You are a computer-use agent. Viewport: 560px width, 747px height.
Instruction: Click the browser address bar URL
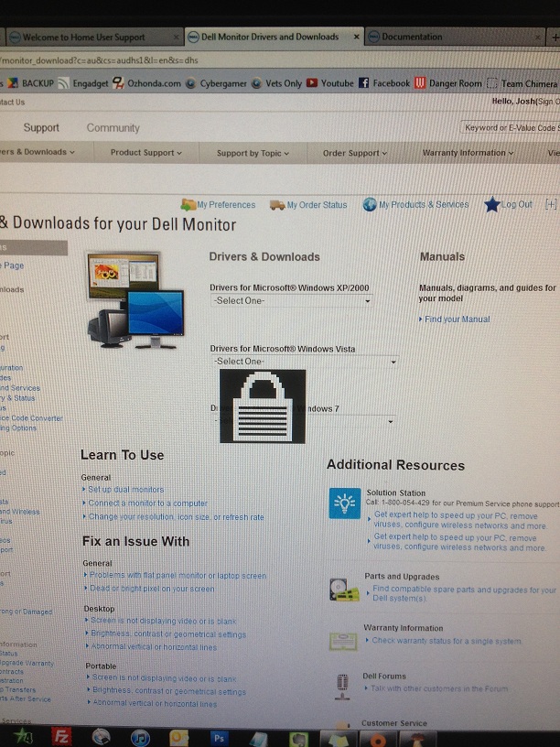coord(99,60)
